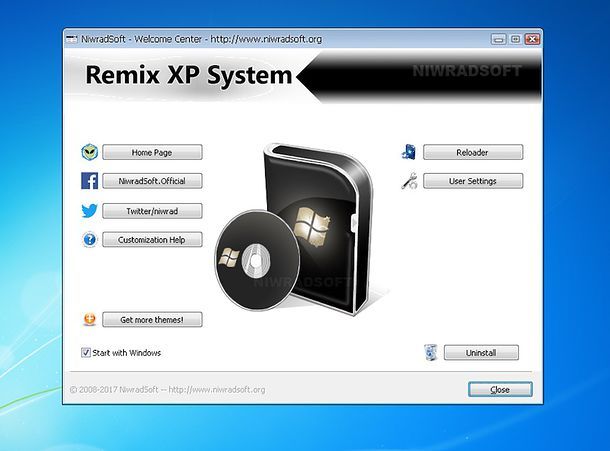
Task: Click the Uninstall button
Action: (481, 353)
